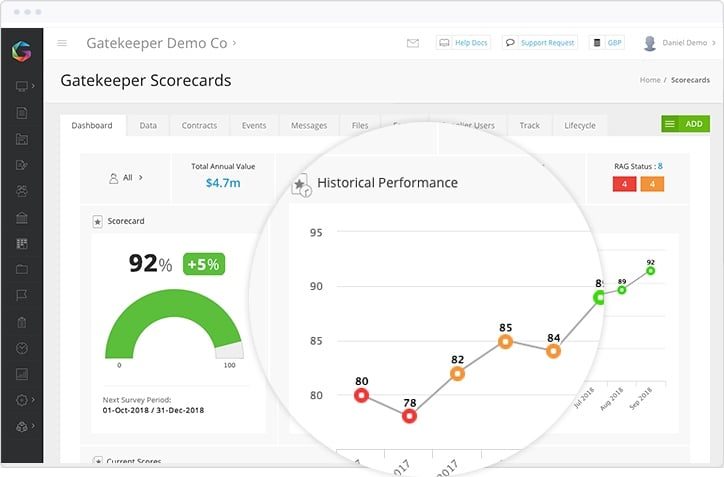Select the red data point labeled 80
Image resolution: width=724 pixels, height=477 pixels.
[362, 396]
